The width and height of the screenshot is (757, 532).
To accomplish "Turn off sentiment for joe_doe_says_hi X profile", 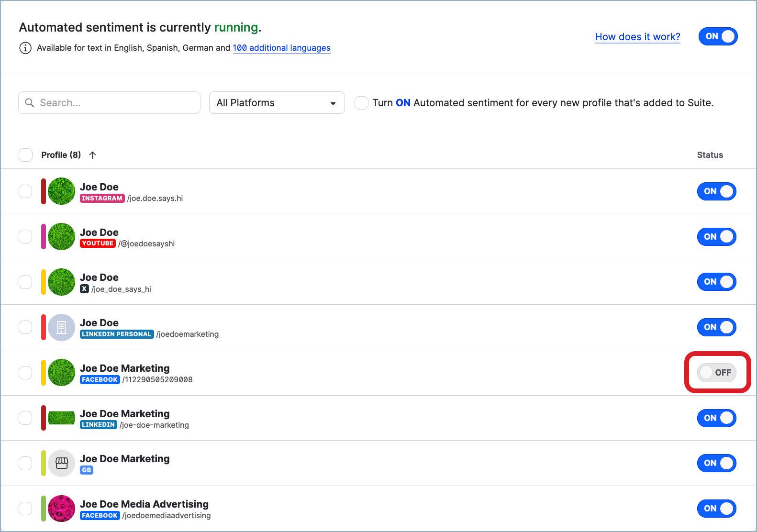I will click(x=717, y=282).
